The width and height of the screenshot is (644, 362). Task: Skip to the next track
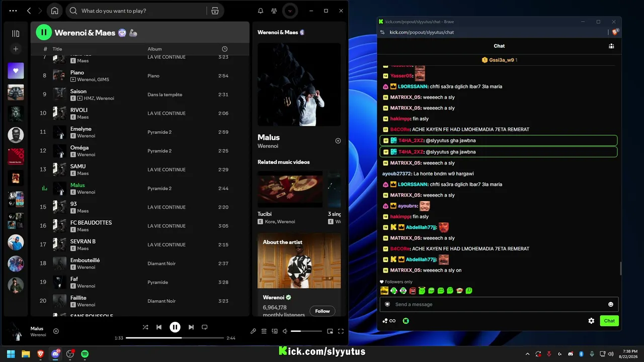(x=191, y=327)
